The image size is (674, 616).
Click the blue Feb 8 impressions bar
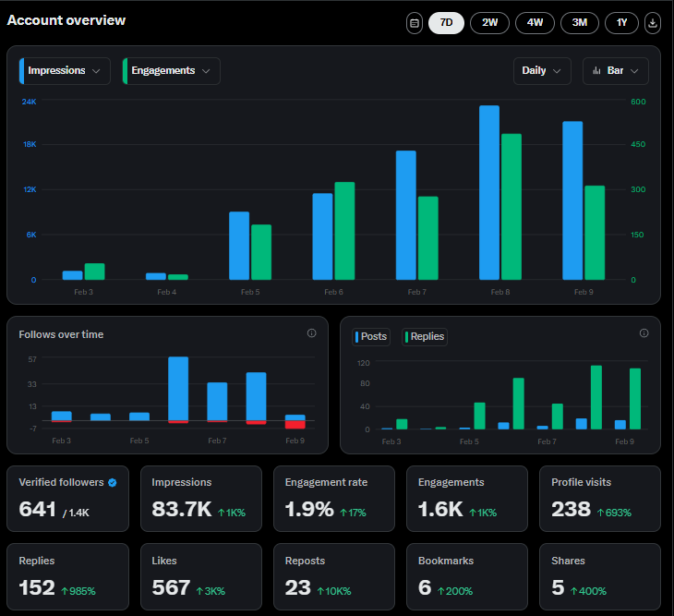coord(489,193)
